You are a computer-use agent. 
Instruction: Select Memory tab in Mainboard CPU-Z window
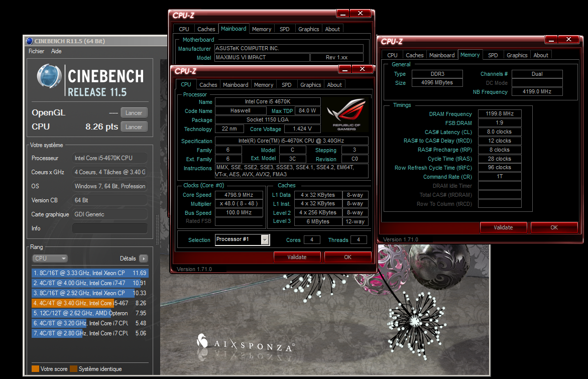point(262,29)
